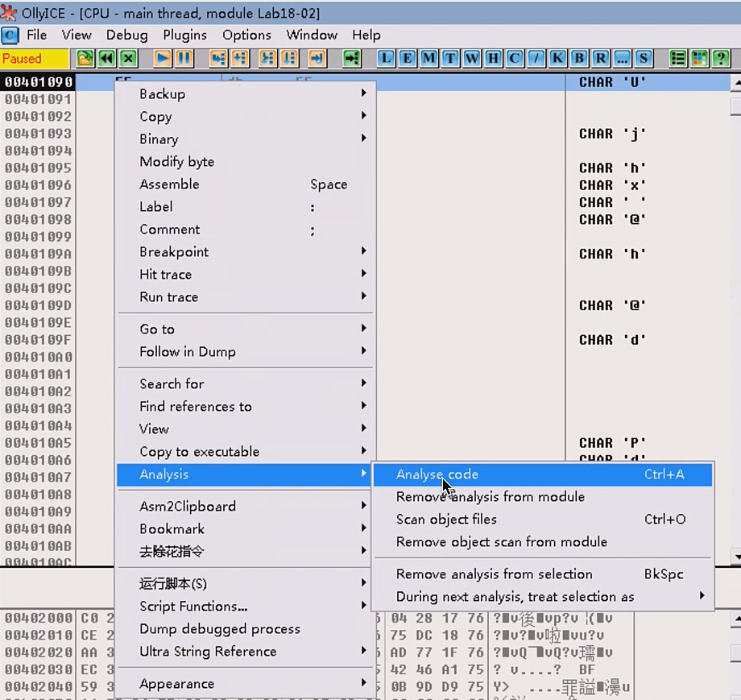Image resolution: width=741 pixels, height=700 pixels.
Task: Choose Assemble from context menu
Action: tap(246, 184)
